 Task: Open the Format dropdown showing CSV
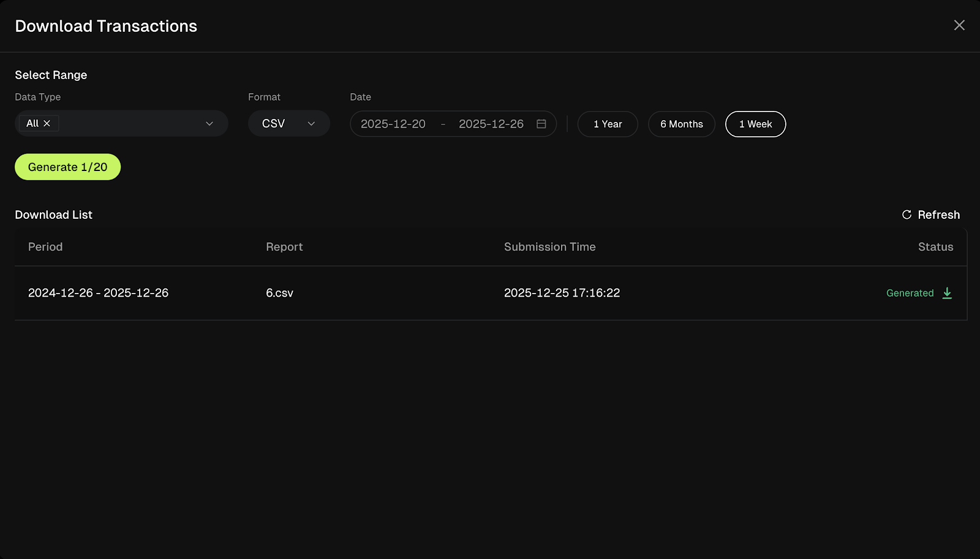[x=288, y=123]
